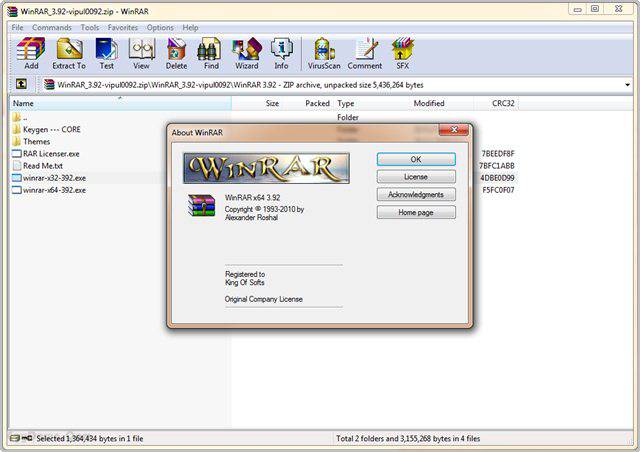Open the View toolbar icon
640x452 pixels.
141,53
